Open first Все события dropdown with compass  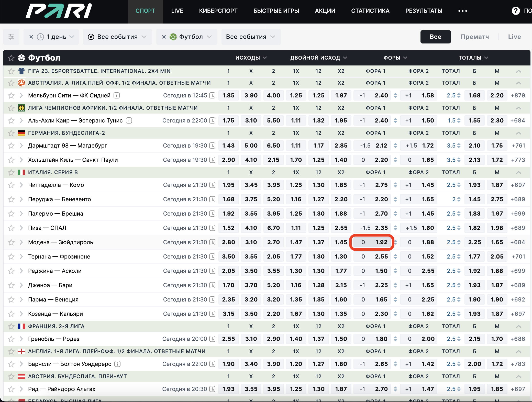(x=117, y=37)
